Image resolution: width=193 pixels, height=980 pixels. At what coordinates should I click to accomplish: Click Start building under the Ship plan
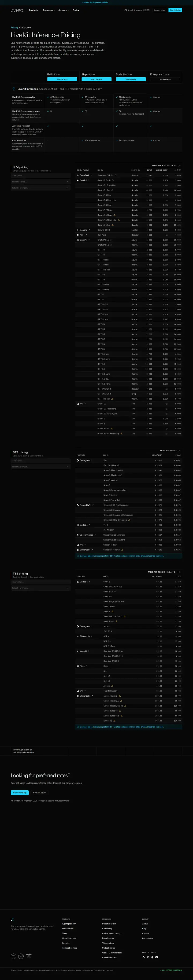(96, 79)
